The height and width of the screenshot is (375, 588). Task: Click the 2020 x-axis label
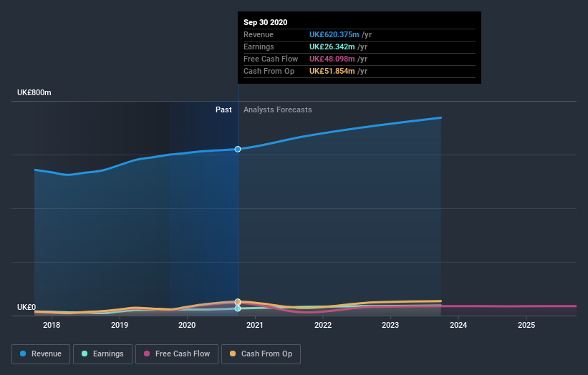187,325
